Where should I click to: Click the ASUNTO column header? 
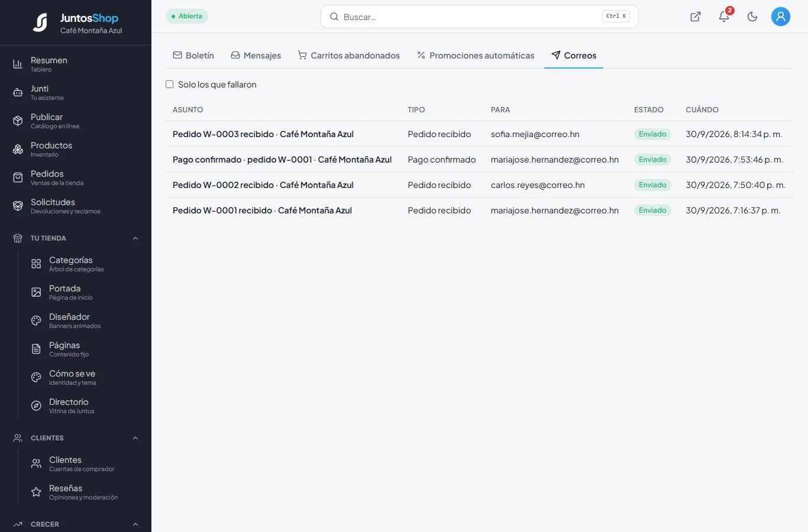pos(188,110)
